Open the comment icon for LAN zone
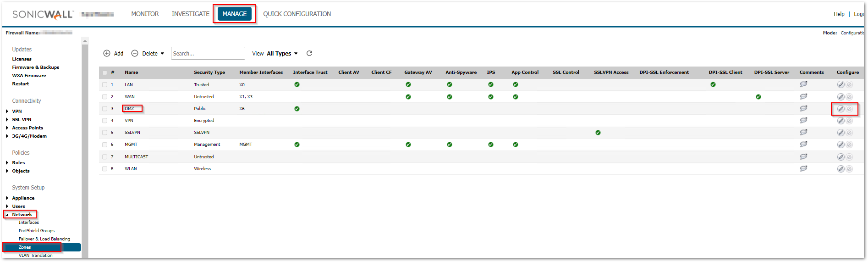 pos(803,84)
